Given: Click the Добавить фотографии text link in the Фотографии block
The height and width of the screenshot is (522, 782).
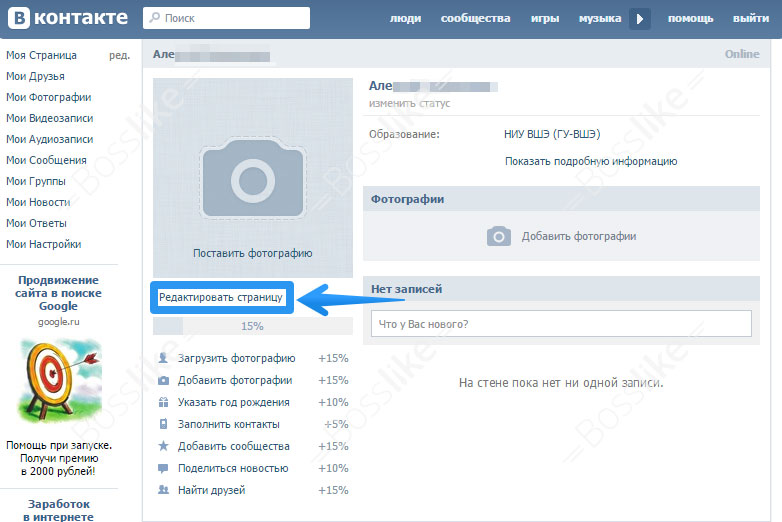Looking at the screenshot, I should pyautogui.click(x=579, y=236).
